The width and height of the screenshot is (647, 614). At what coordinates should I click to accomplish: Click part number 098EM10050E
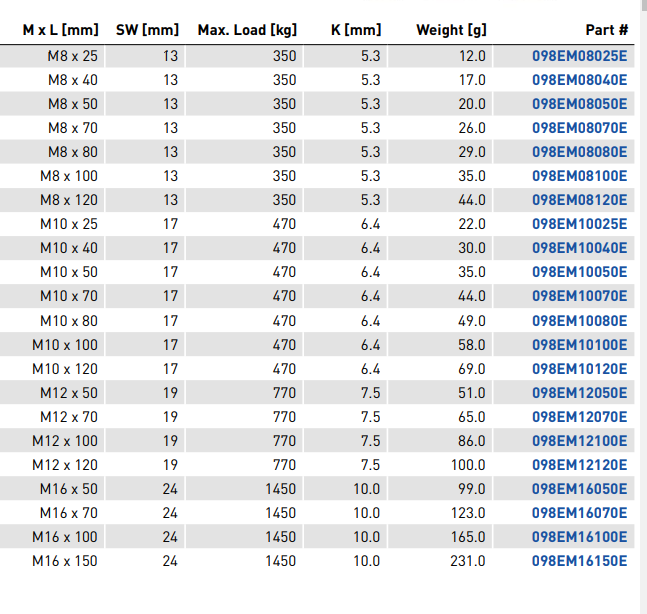[579, 272]
